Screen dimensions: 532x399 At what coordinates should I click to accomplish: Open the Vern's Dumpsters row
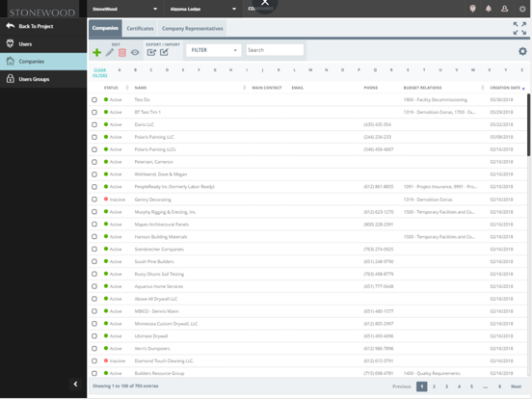click(x=308, y=349)
